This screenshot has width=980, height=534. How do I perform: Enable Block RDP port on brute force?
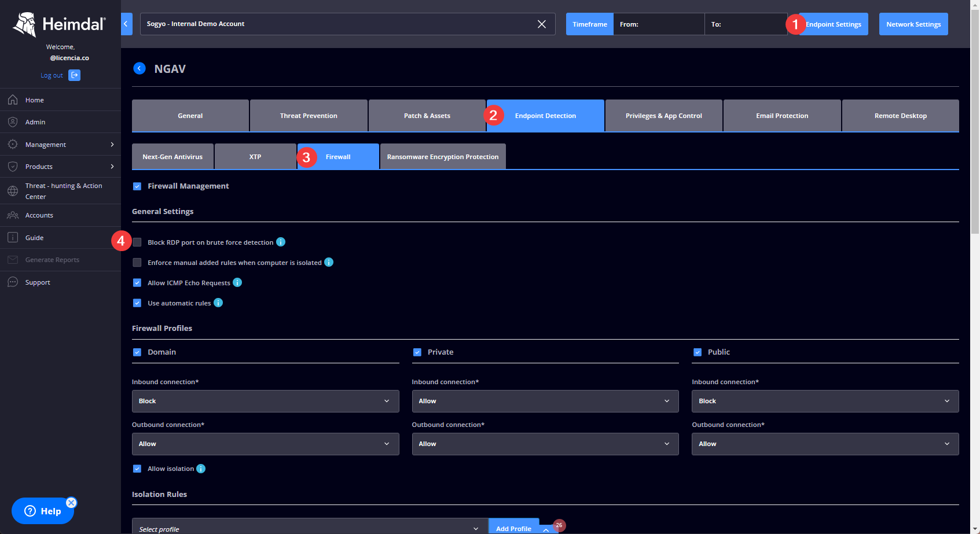[x=137, y=242]
